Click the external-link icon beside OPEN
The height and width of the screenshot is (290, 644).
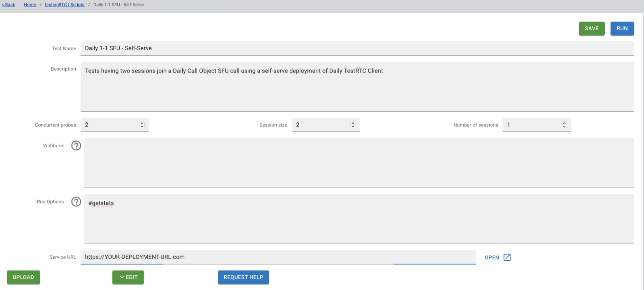point(507,257)
